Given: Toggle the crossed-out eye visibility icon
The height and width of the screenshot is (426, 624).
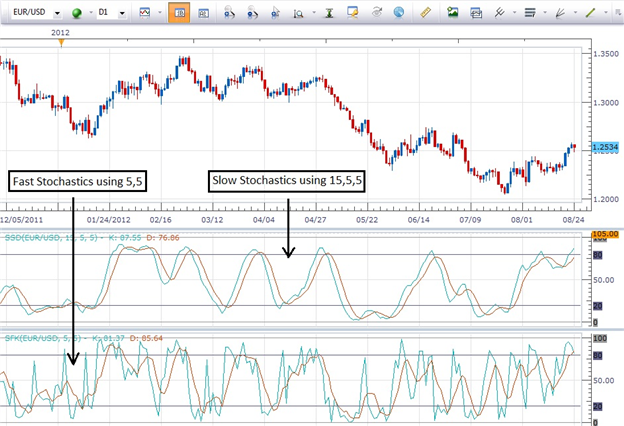Looking at the screenshot, I should [376, 12].
